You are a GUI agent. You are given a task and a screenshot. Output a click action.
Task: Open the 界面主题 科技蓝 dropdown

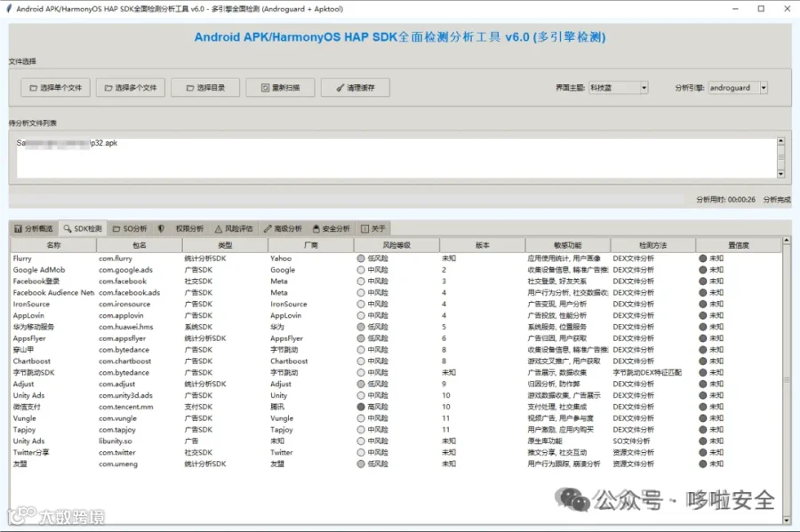644,88
